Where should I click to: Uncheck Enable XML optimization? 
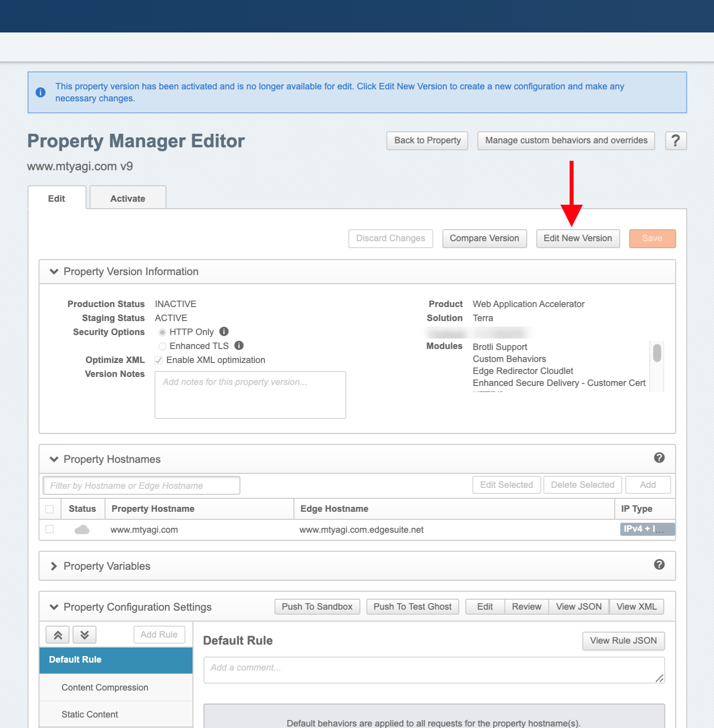[x=158, y=360]
